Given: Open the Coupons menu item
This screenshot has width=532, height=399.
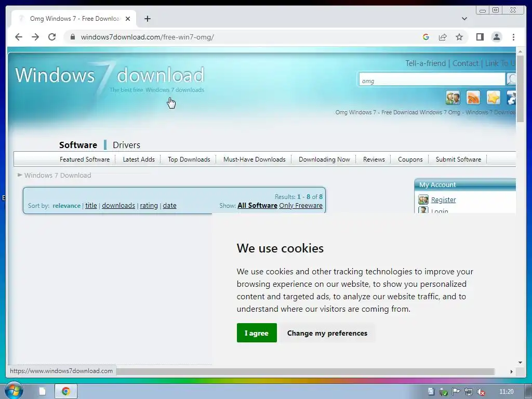Looking at the screenshot, I should (410, 159).
